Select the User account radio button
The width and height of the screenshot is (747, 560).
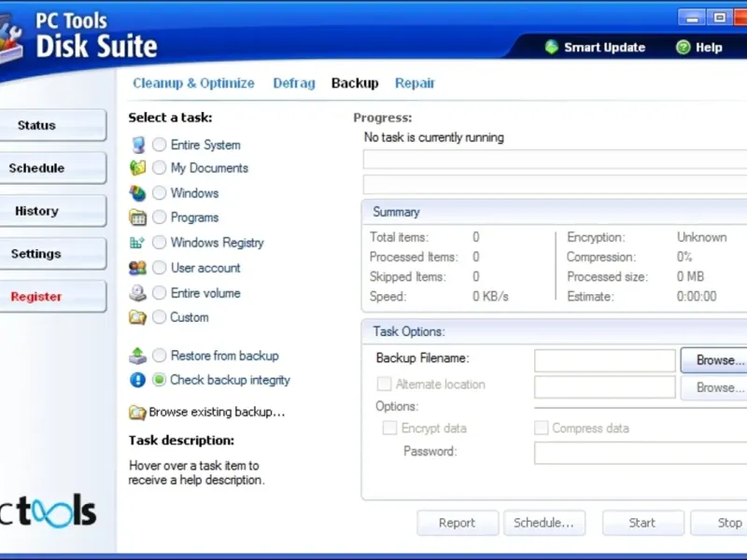[x=159, y=268]
